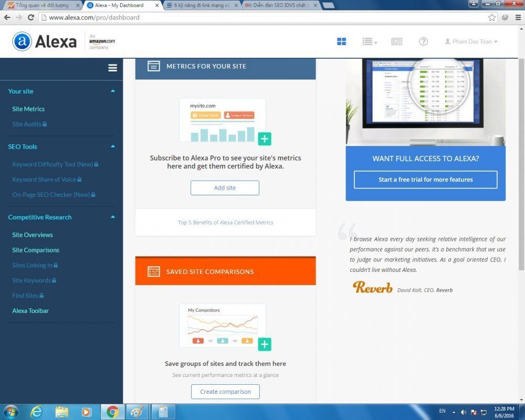Open the locked Find Sites item
525x420 pixels.
pyautogui.click(x=28, y=296)
